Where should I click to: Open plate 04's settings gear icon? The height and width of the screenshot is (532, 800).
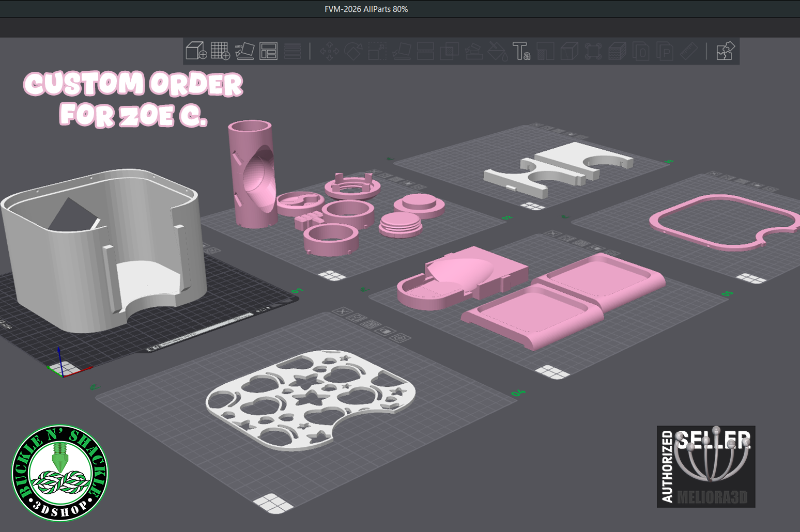400,338
